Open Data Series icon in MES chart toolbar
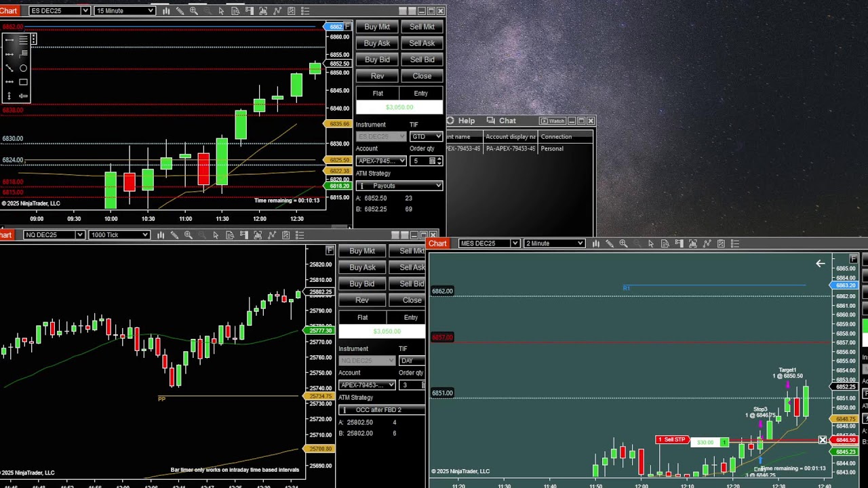The width and height of the screenshot is (868, 488). (693, 243)
